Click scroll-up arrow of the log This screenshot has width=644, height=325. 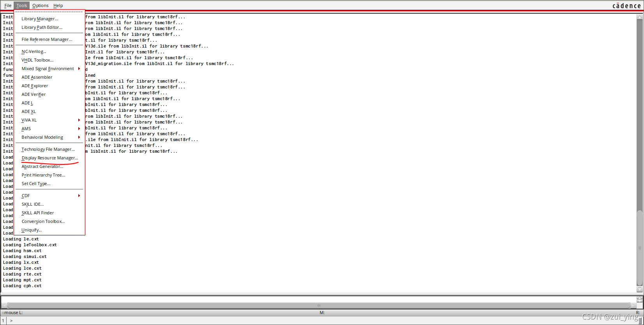click(639, 17)
